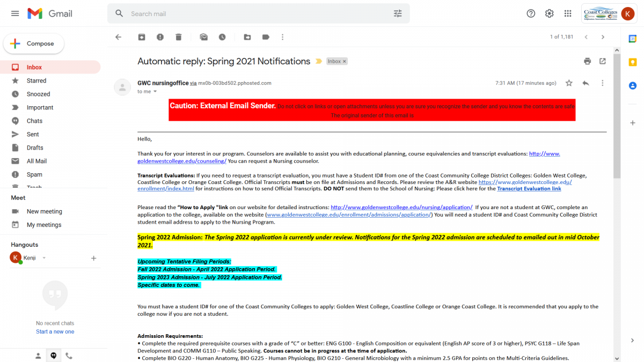Start a new Hangouts chat with the plus
The height and width of the screenshot is (362, 644).
pos(93,258)
